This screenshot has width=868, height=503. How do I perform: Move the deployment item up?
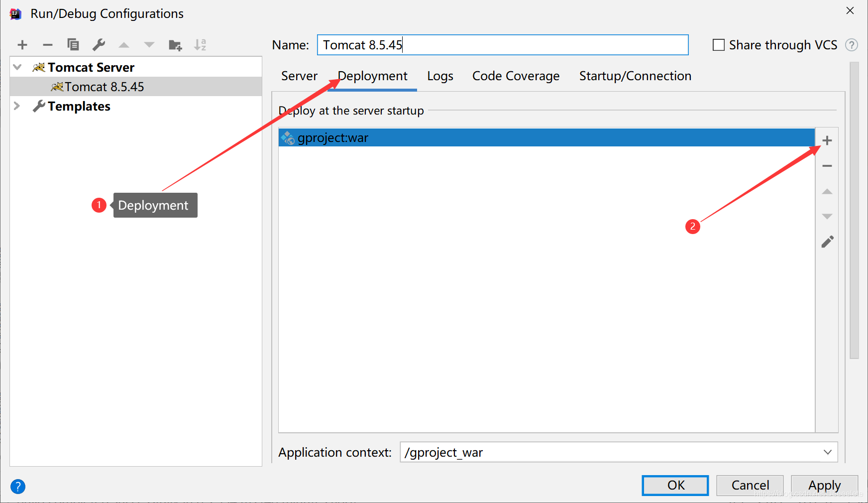(827, 191)
